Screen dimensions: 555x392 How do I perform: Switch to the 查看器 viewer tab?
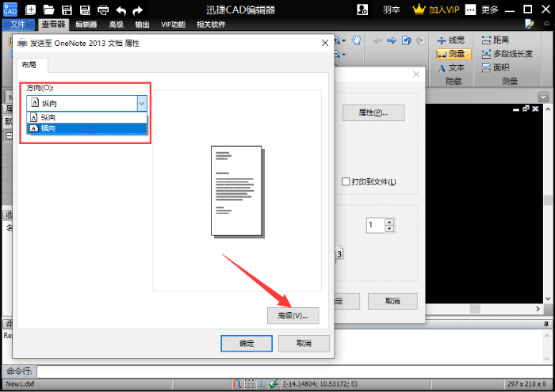[x=53, y=25]
